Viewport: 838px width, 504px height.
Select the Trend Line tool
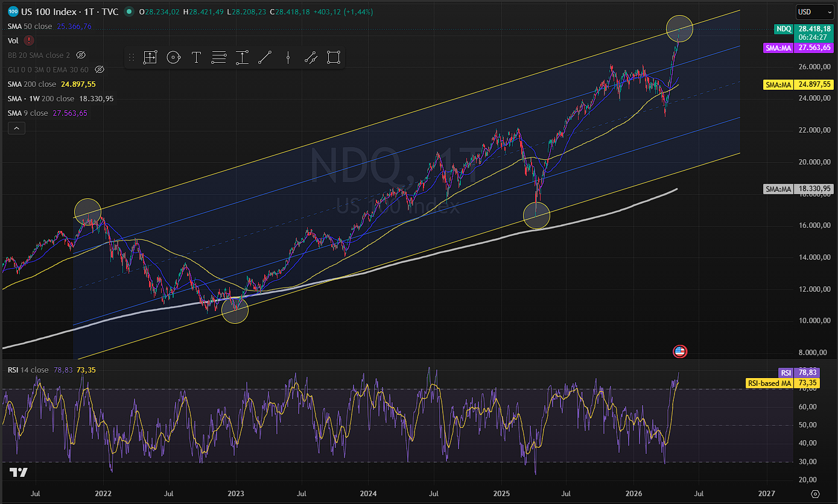[265, 57]
